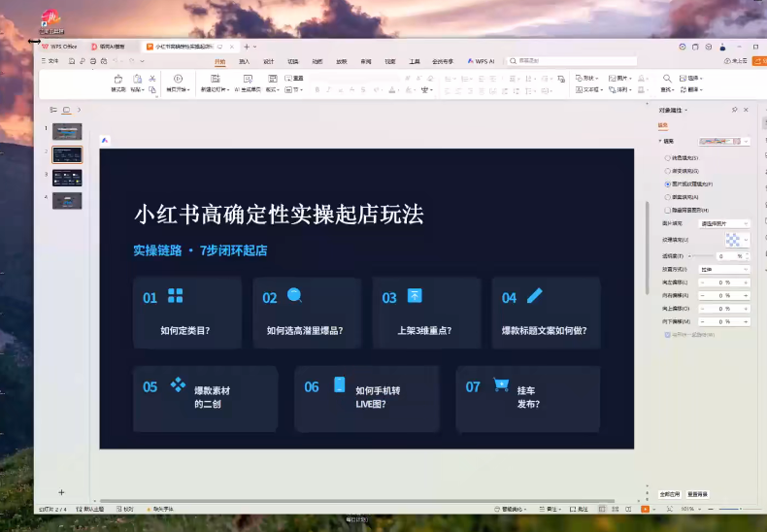Select the Pattern fill radio button

click(x=668, y=197)
